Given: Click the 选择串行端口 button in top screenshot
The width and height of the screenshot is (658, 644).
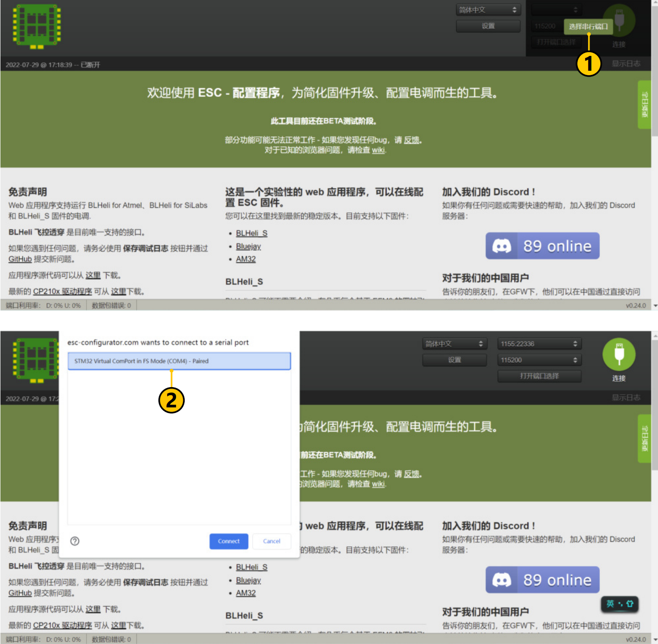Looking at the screenshot, I should click(x=588, y=27).
